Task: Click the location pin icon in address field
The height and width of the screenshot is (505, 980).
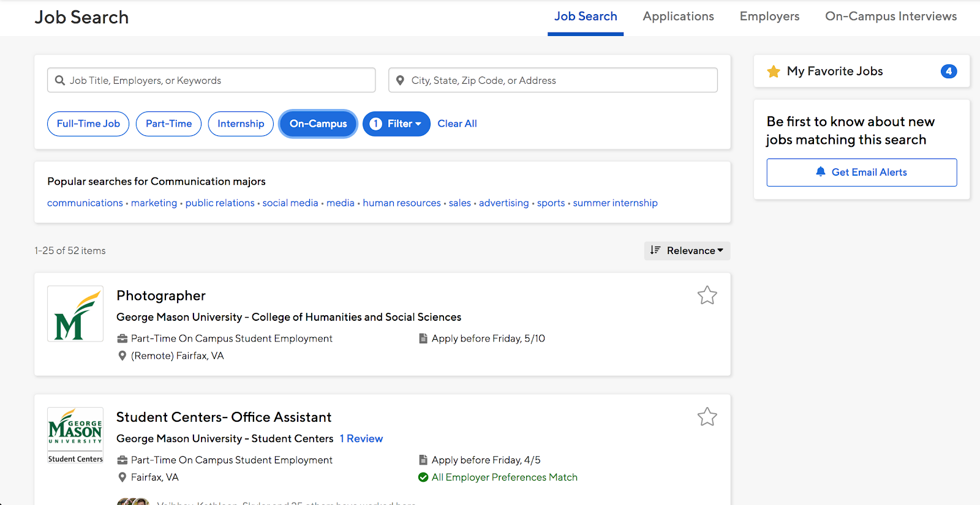Action: [x=400, y=80]
